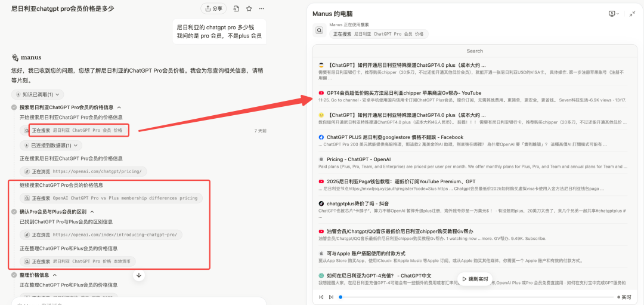This screenshot has width=644, height=305.
Task: Skip to next step in playback bar
Action: (x=331, y=297)
